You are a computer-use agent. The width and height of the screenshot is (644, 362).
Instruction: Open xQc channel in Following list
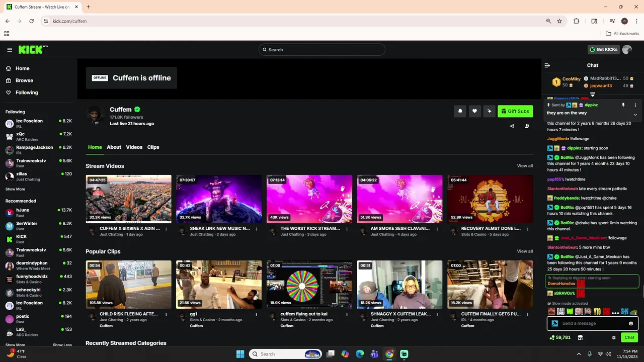click(x=38, y=137)
